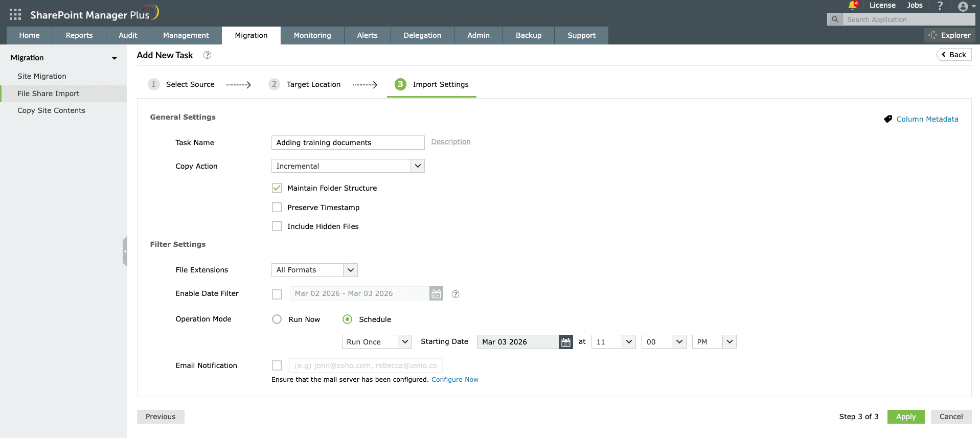Screen dimensions: 980x438
Task: Enable Preserve Timestamp checkbox
Action: coord(277,208)
